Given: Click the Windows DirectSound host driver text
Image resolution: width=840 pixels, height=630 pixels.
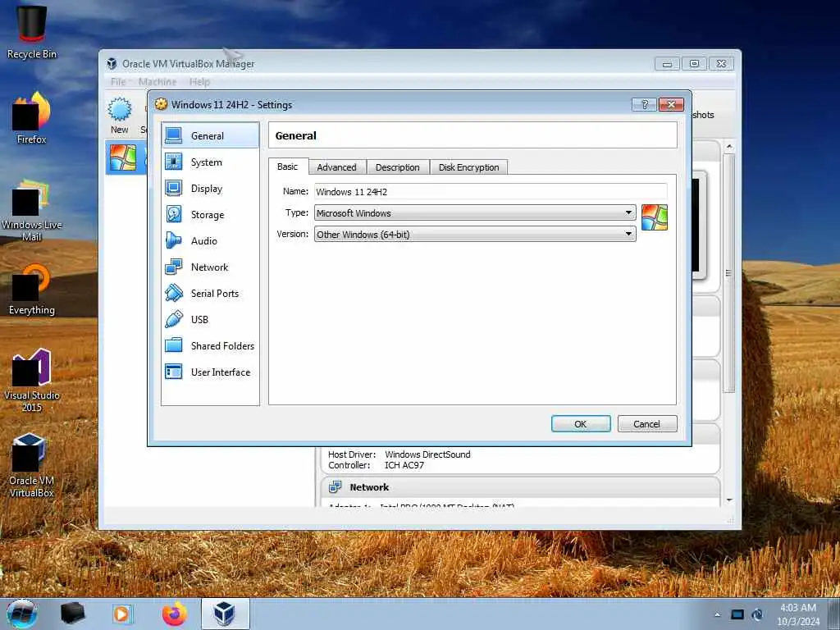Looking at the screenshot, I should tap(427, 454).
